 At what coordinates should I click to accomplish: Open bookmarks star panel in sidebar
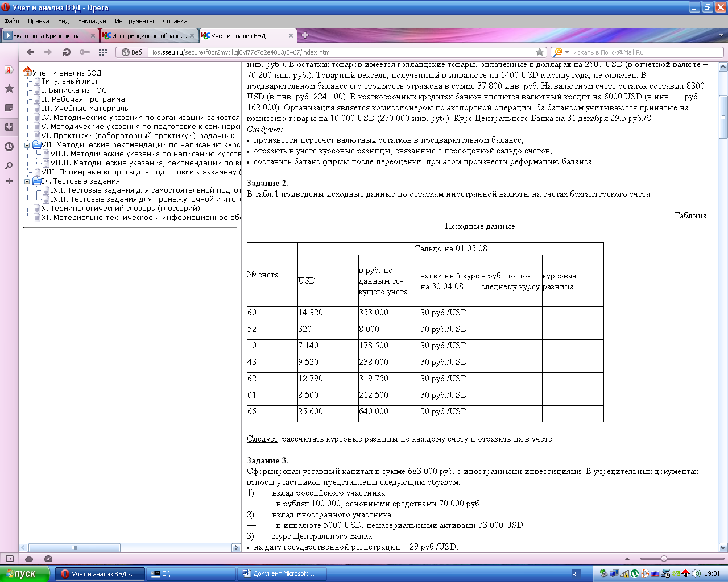(x=9, y=89)
